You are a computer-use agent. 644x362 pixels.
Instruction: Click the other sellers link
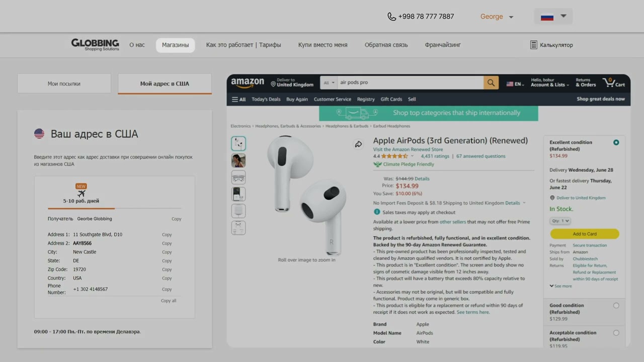tap(453, 222)
